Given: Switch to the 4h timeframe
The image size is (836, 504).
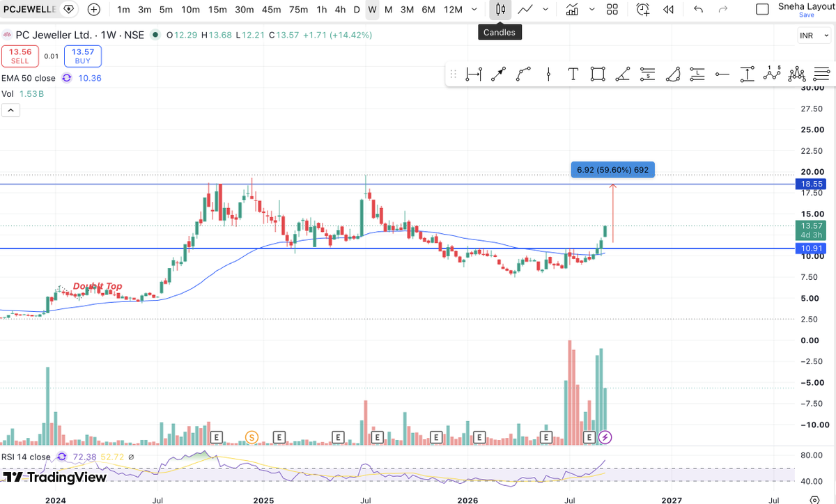Looking at the screenshot, I should [x=340, y=10].
